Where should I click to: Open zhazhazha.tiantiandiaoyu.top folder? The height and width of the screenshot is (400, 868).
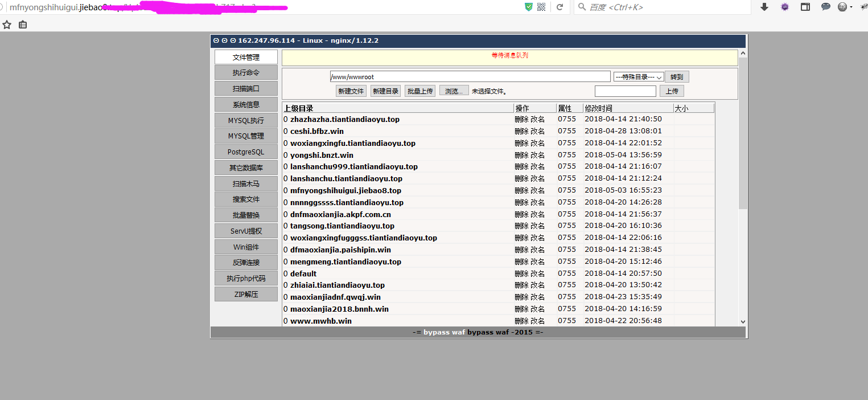point(345,119)
